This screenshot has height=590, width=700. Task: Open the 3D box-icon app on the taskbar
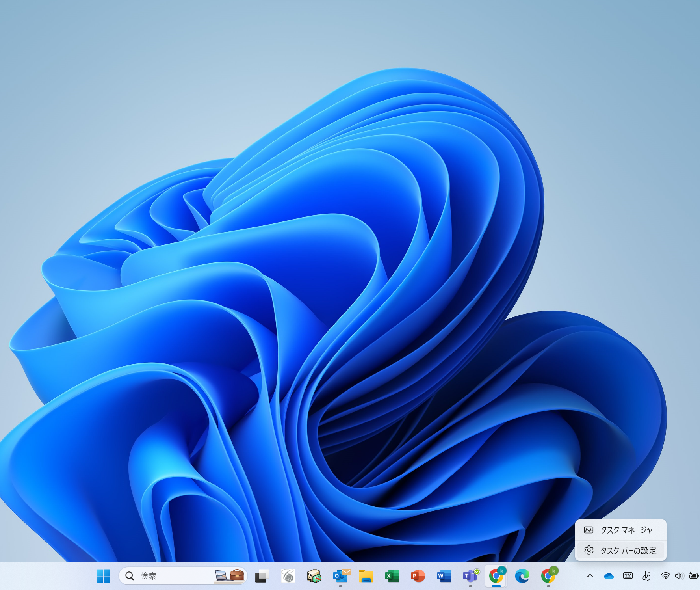coord(314,576)
